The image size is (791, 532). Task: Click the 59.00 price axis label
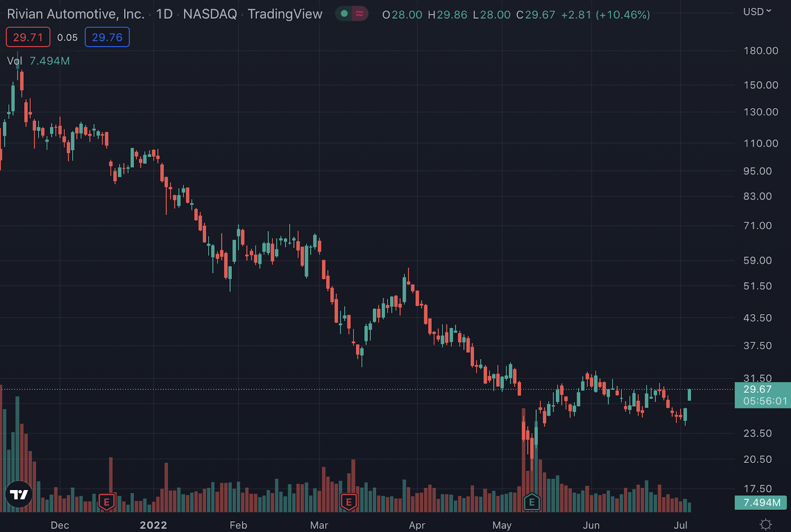coord(757,260)
